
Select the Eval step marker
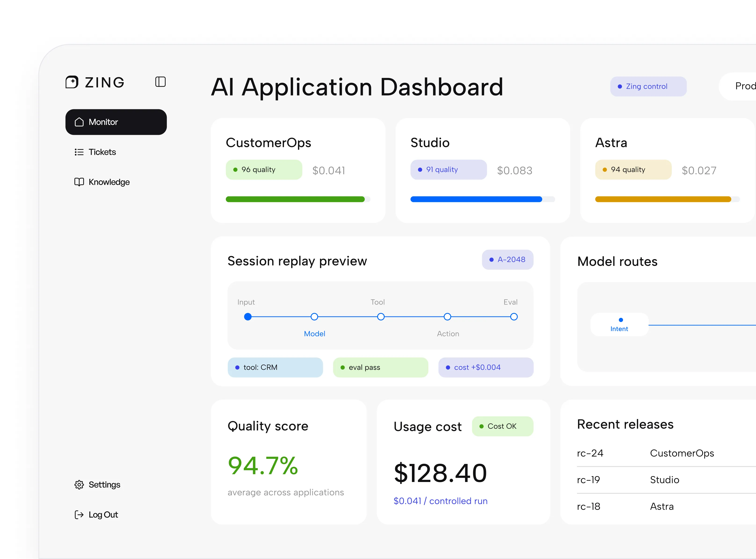pyautogui.click(x=514, y=317)
